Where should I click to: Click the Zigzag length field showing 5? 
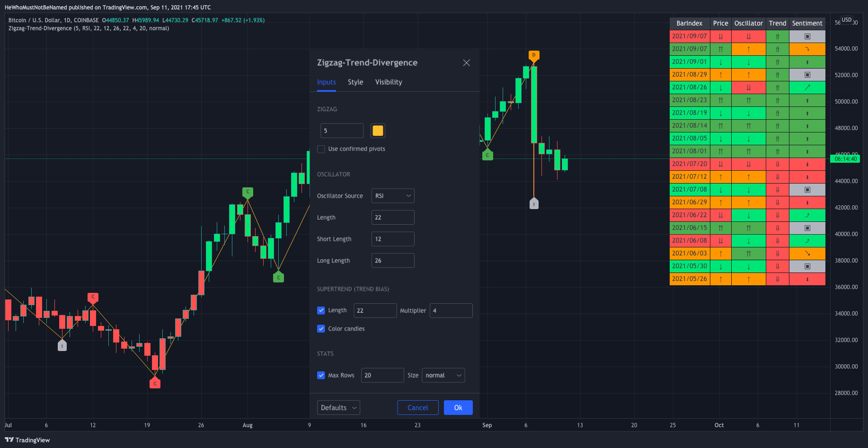pyautogui.click(x=342, y=131)
